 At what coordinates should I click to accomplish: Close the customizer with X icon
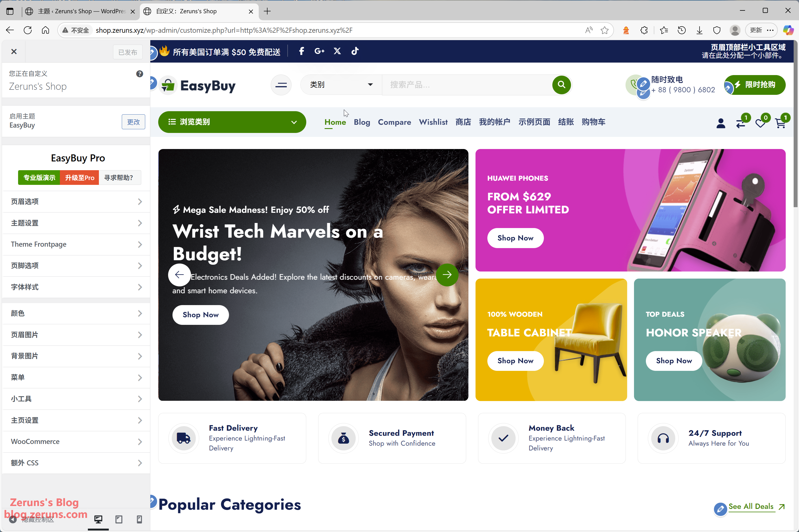click(14, 52)
